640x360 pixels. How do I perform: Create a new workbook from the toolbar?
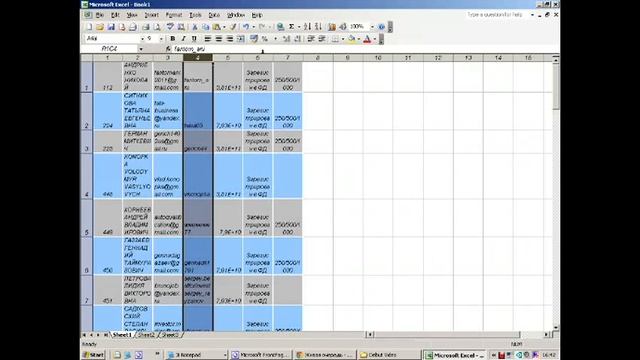click(89, 27)
